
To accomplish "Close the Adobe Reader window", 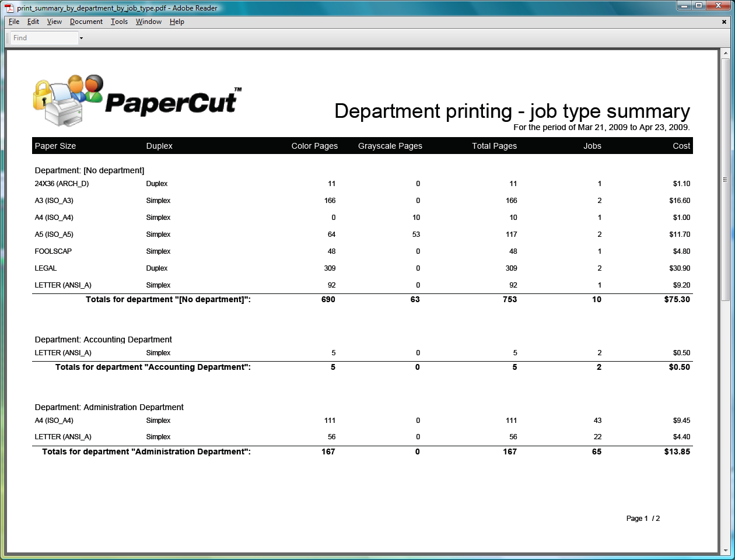I will point(718,6).
